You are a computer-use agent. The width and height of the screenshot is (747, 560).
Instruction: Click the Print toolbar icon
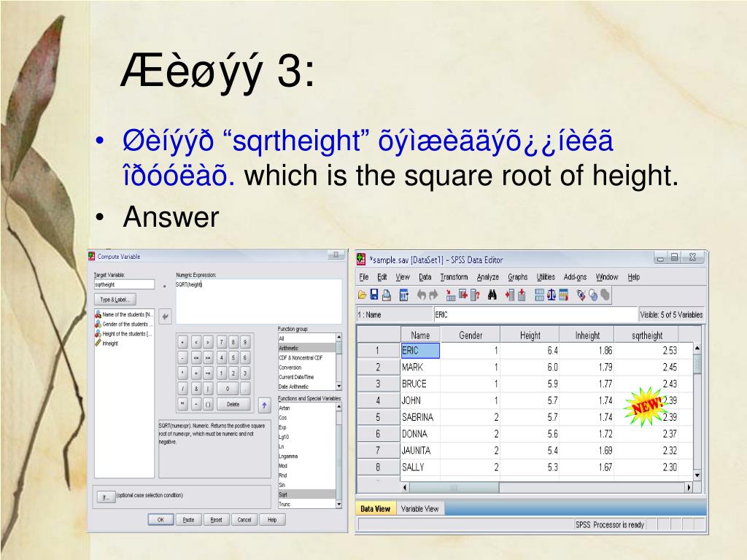pyautogui.click(x=387, y=295)
